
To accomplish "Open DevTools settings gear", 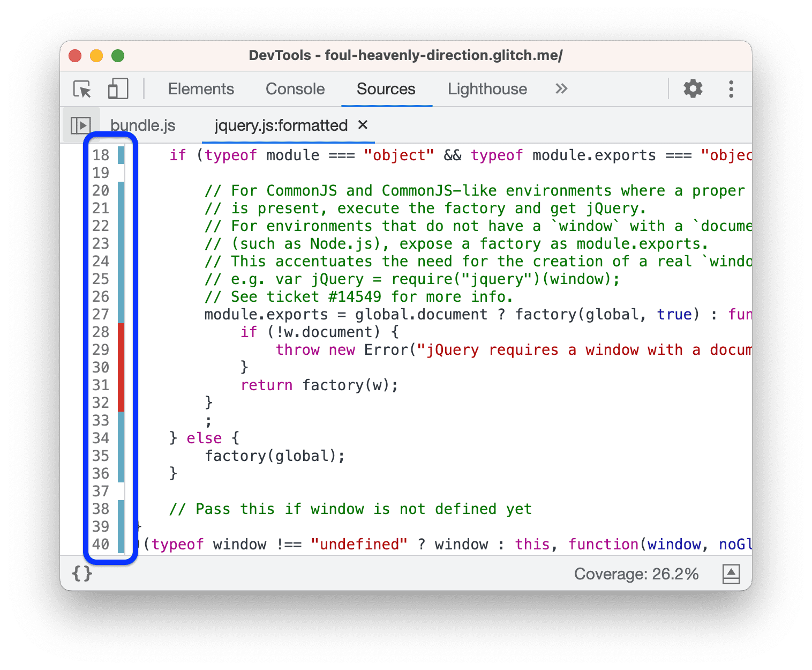I will [x=693, y=89].
